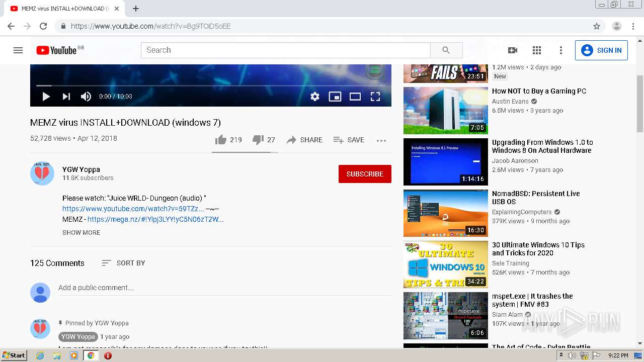Play the video
Image resolution: width=644 pixels, height=362 pixels.
coord(46,97)
